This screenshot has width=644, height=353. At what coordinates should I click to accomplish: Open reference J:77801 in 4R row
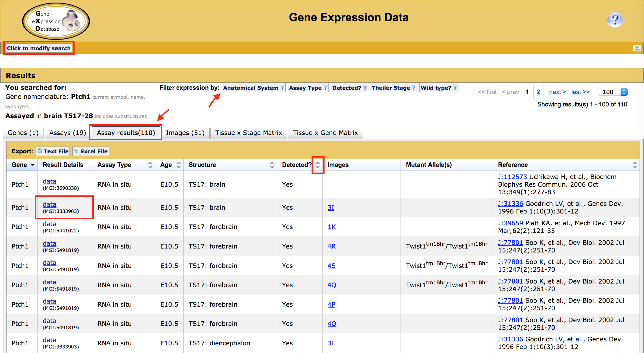point(510,243)
